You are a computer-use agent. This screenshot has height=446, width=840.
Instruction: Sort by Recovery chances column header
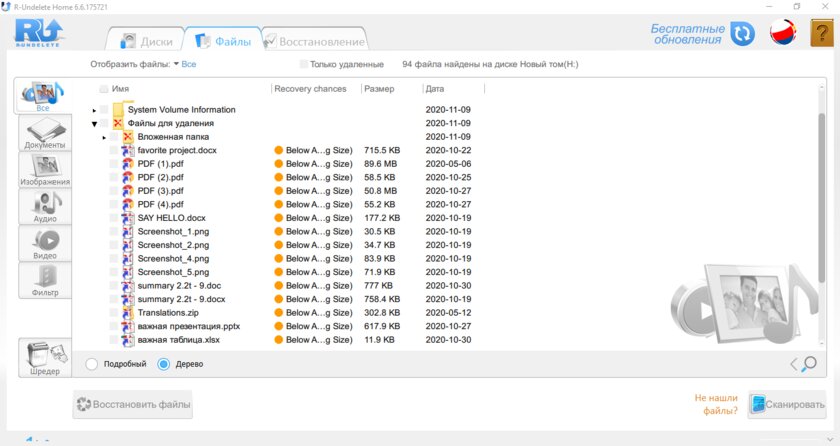click(x=310, y=89)
